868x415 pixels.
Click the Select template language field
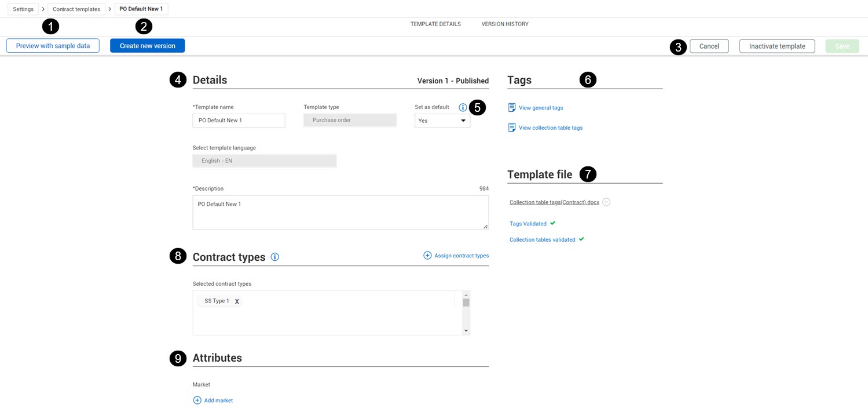265,161
